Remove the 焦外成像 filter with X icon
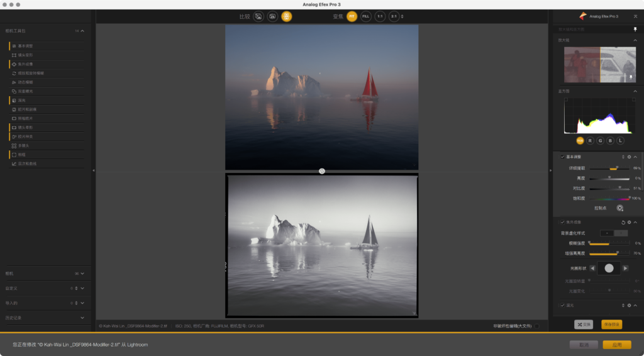Image resolution: width=644 pixels, height=356 pixels. (x=629, y=222)
